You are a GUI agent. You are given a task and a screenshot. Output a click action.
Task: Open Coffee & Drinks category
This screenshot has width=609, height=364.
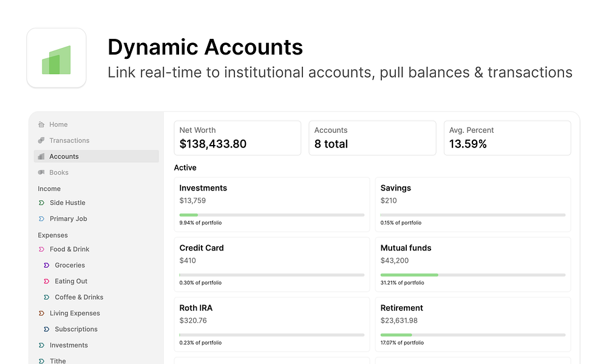79,297
